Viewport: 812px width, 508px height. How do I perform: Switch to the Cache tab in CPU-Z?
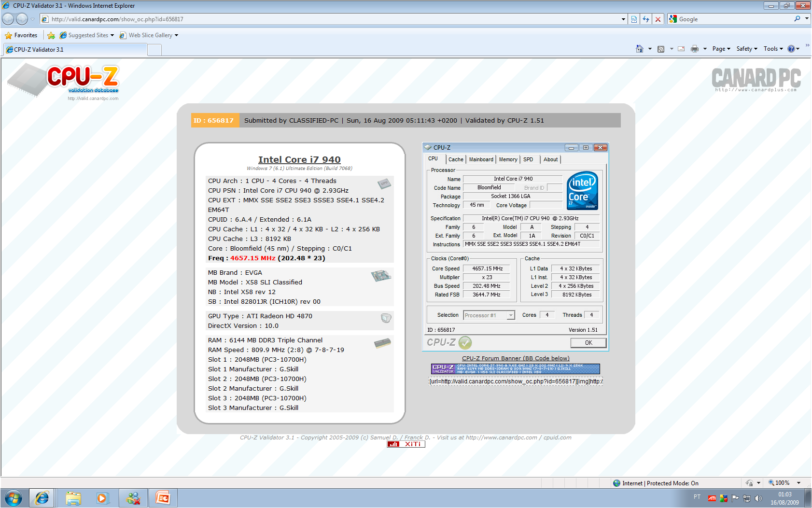tap(456, 160)
